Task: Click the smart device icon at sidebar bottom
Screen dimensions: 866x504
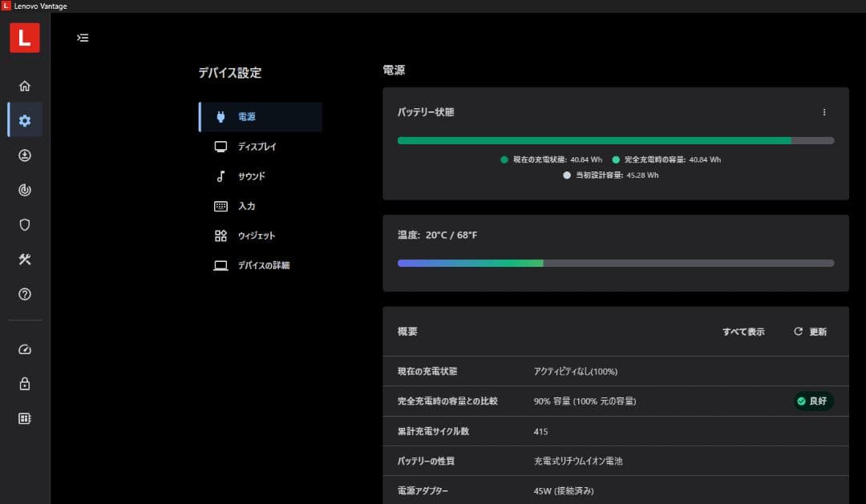Action: 25,418
